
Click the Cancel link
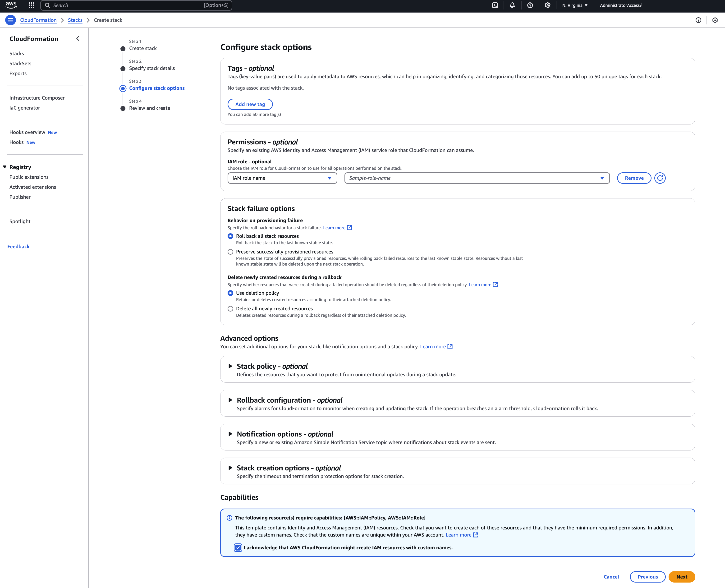pyautogui.click(x=611, y=577)
